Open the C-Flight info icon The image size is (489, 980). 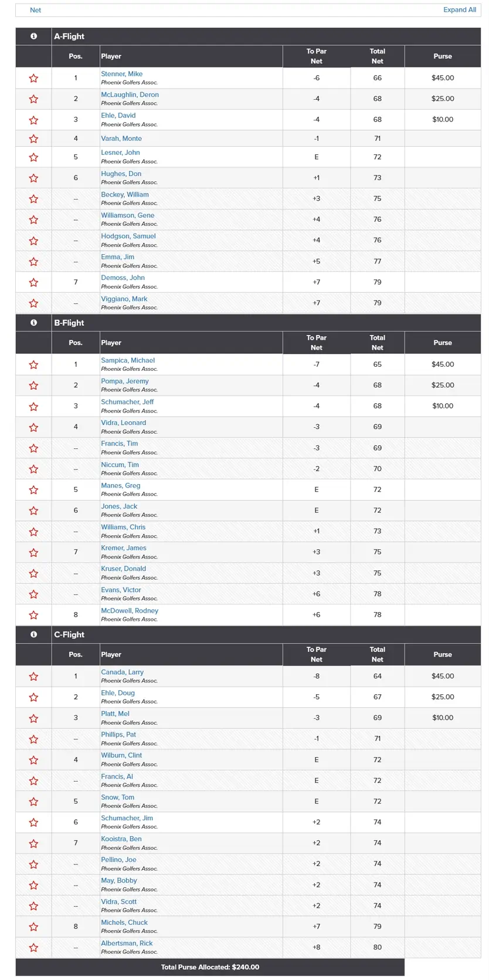(33, 634)
